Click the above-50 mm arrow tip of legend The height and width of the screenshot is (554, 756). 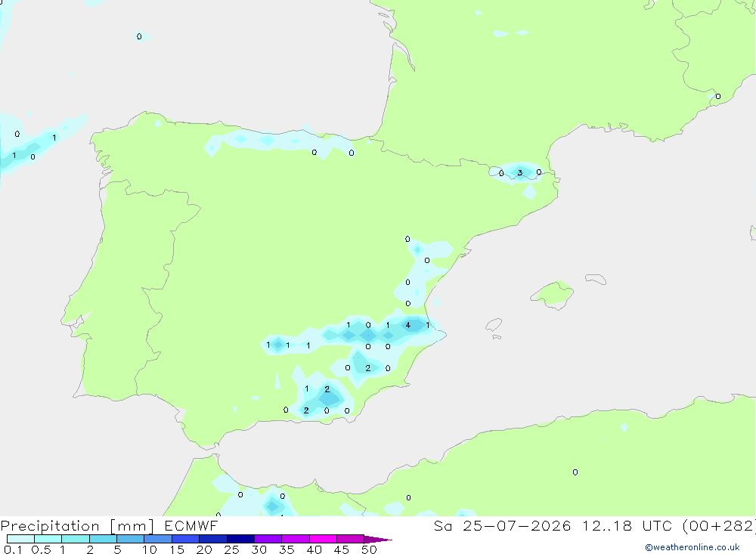[379, 539]
